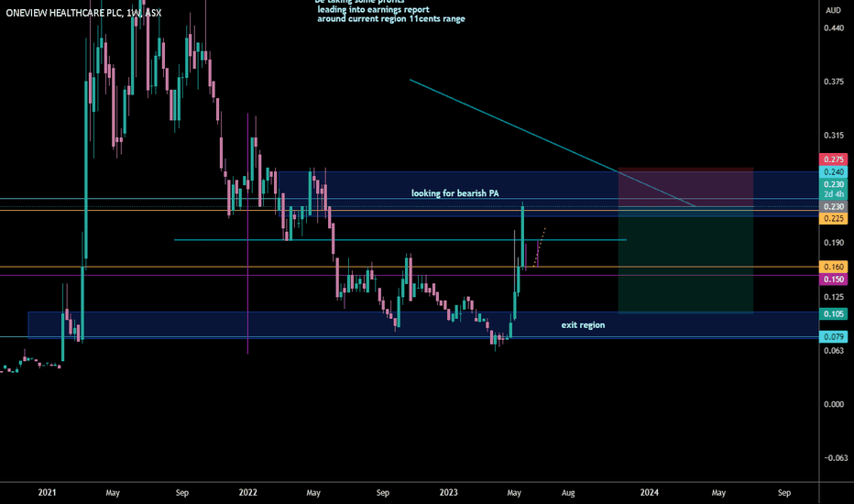Select the magenta 0.150 price label
The width and height of the screenshot is (854, 504).
pos(833,279)
